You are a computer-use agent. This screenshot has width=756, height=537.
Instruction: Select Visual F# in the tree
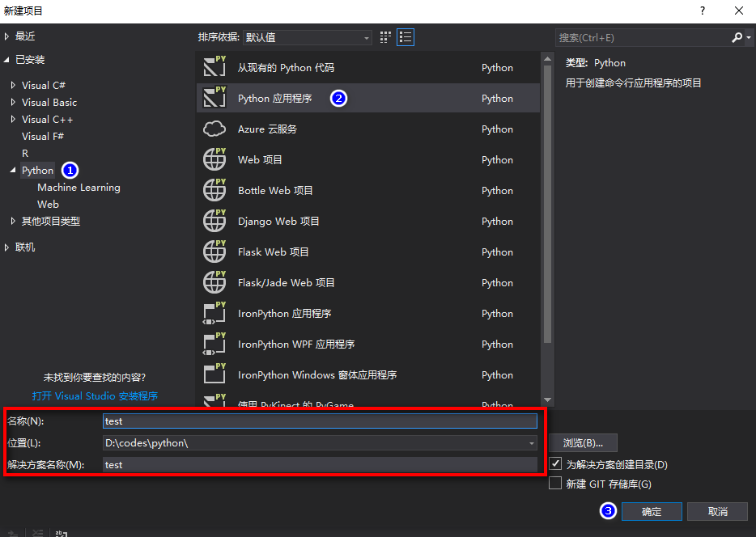[x=43, y=137]
